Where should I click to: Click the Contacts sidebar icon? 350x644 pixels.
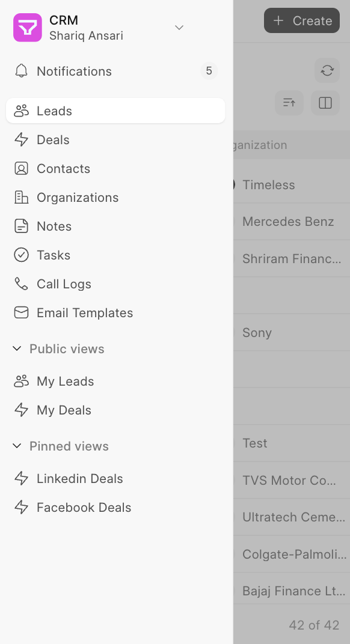coord(22,168)
